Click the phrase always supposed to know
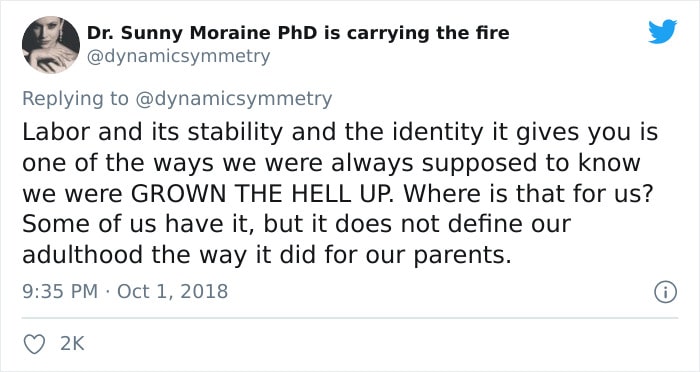Image resolution: width=700 pixels, height=372 pixels. (485, 163)
